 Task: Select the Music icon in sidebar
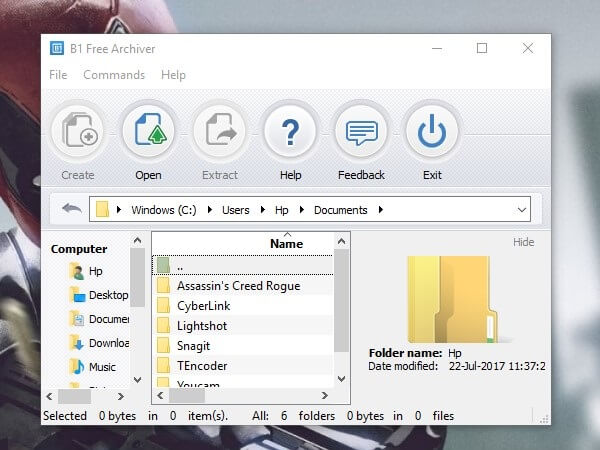[77, 367]
